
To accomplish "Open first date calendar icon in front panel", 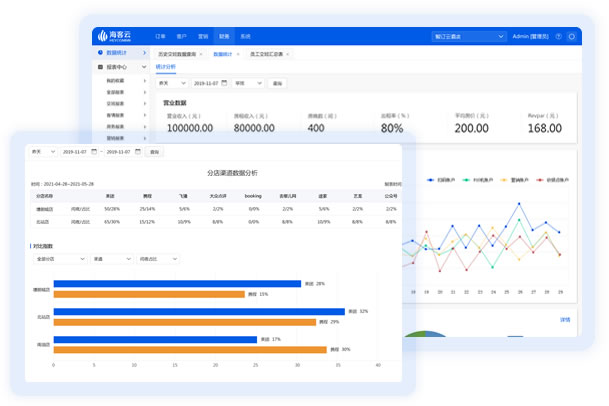I will pos(92,152).
